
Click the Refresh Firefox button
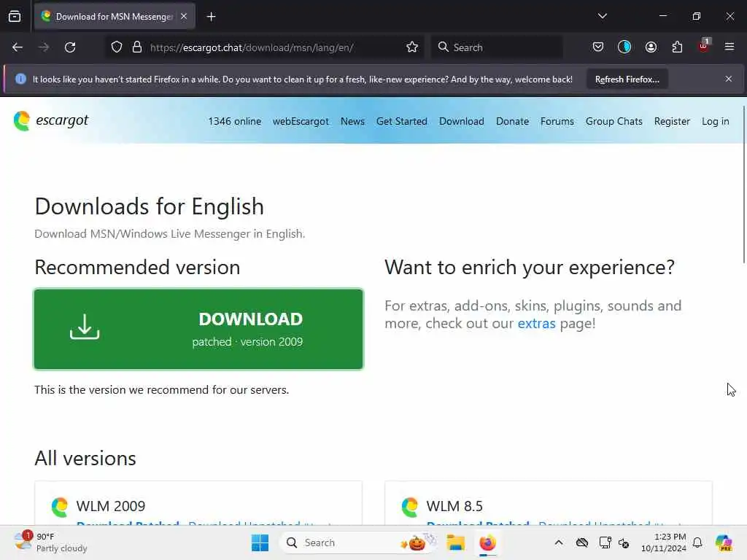coord(627,79)
